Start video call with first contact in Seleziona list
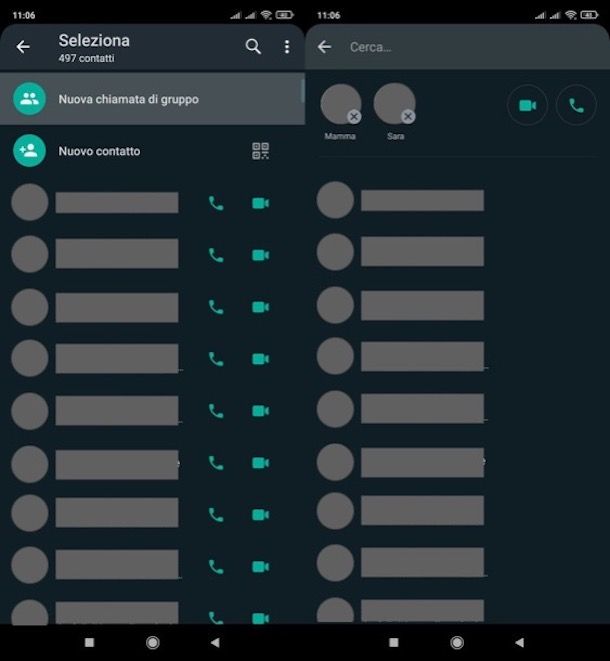Screen dimensions: 610x661 click(261, 203)
